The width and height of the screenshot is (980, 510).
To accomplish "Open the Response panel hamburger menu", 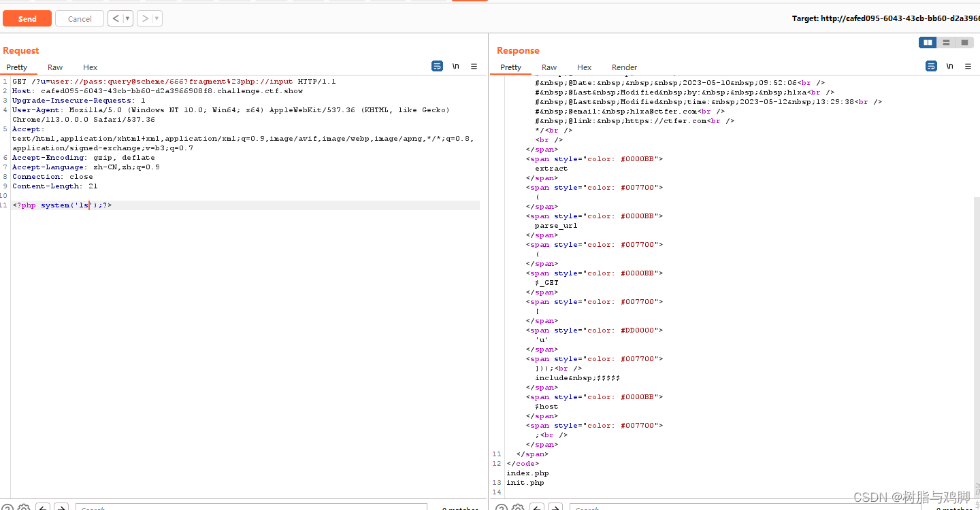I will pyautogui.click(x=968, y=66).
